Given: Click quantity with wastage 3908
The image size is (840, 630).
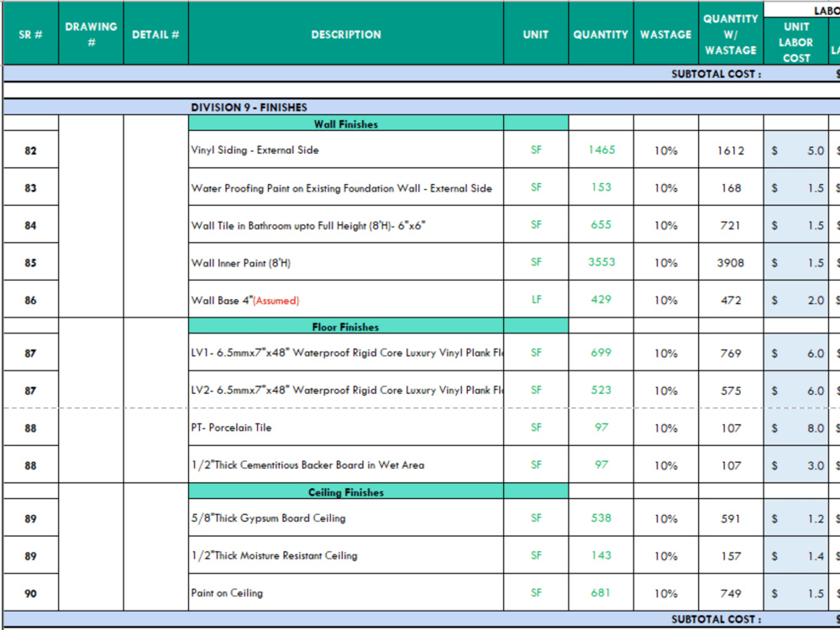Looking at the screenshot, I should (x=731, y=263).
